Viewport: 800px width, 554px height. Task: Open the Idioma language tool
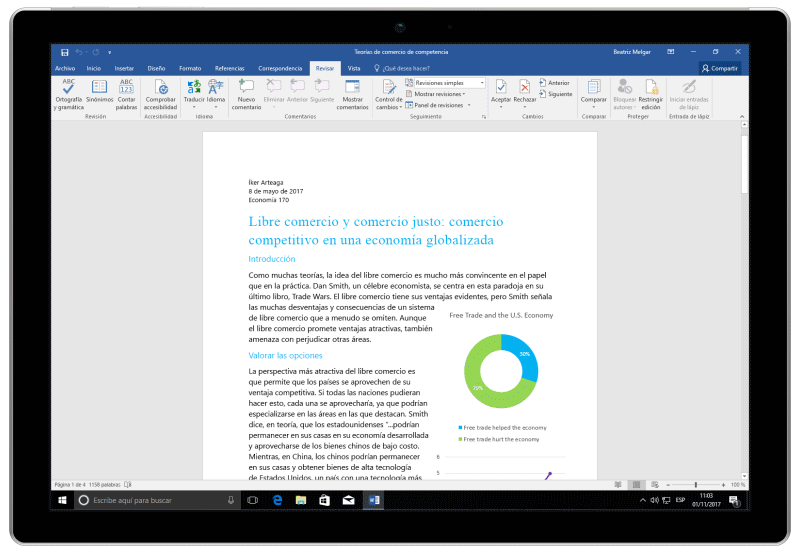click(216, 93)
